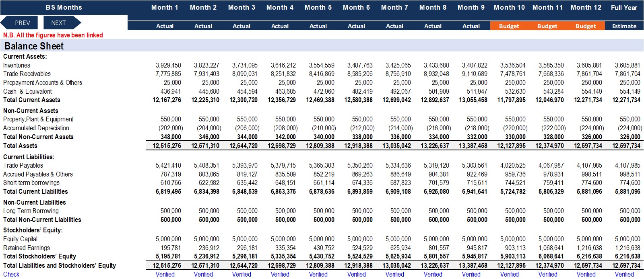Click Total Current Assets value 12,356,729

(282, 100)
